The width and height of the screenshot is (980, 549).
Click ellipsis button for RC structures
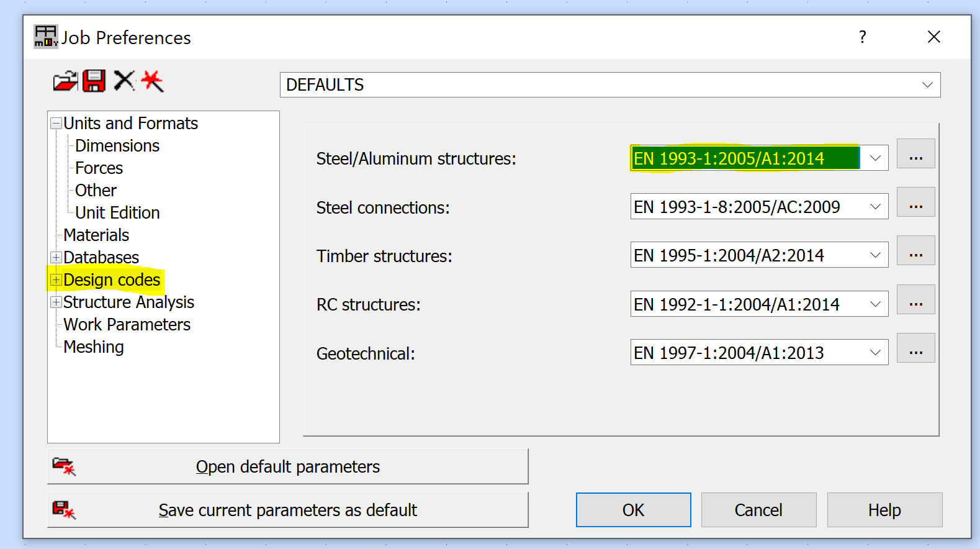[915, 299]
